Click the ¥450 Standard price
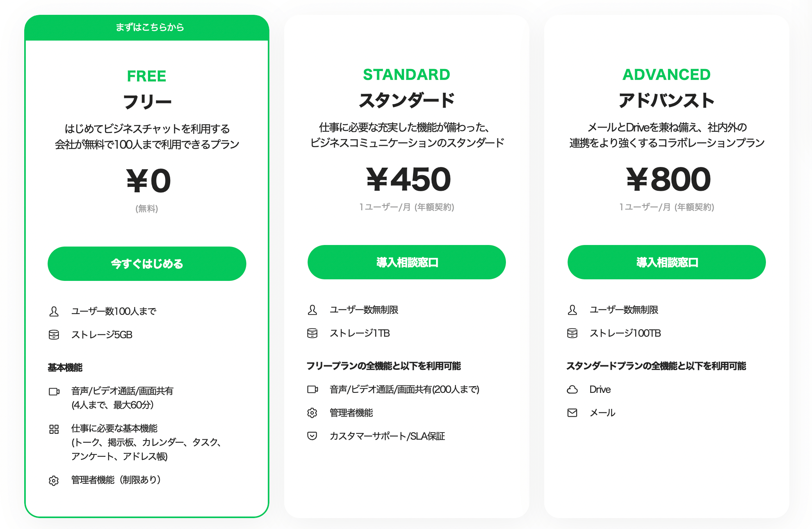The image size is (812, 529). pyautogui.click(x=408, y=179)
